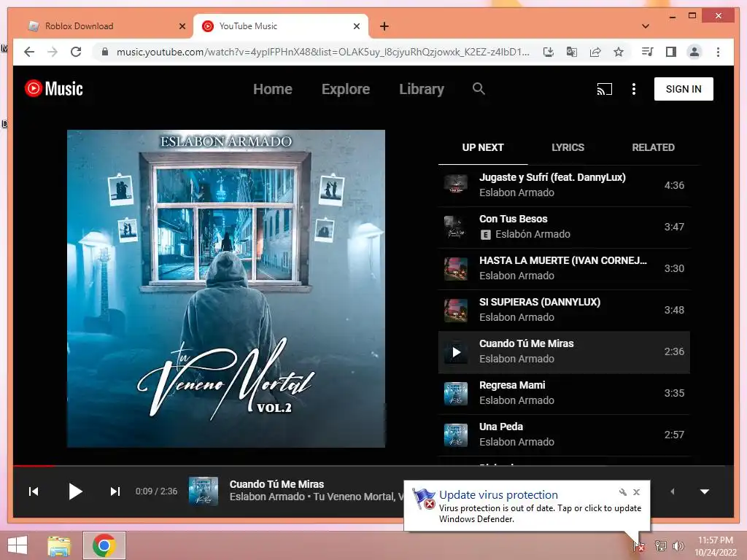Click the Update virus protection notification title
The image size is (747, 560).
tap(498, 495)
